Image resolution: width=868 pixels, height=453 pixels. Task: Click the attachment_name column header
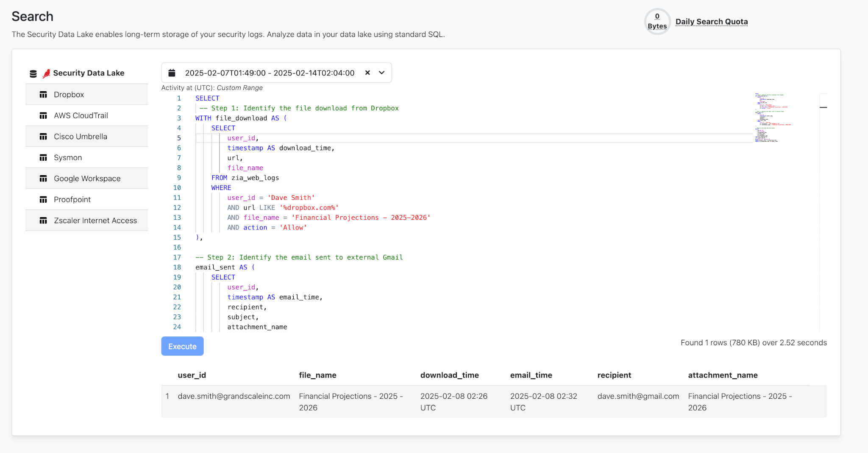[x=723, y=375]
